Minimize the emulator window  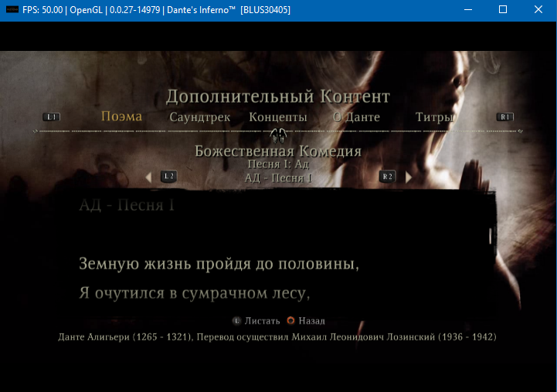pos(468,9)
